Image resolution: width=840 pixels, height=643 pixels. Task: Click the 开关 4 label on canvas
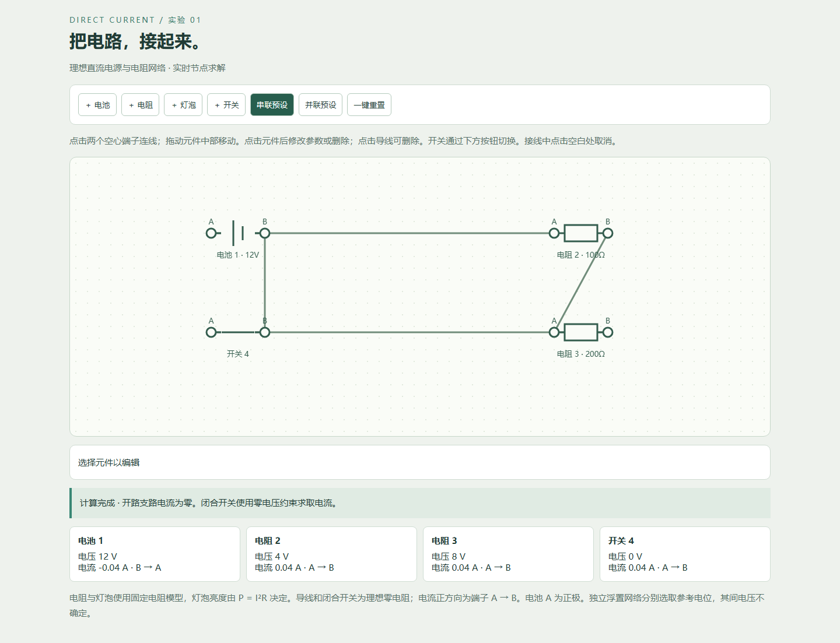[x=238, y=354]
